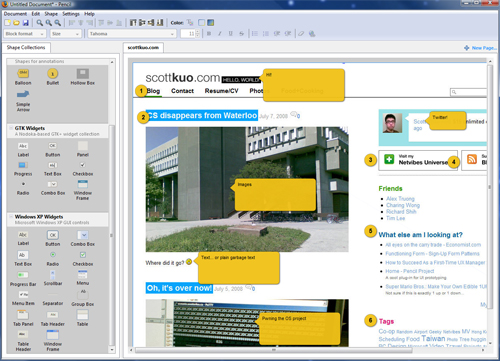
Task: Click the fill color swatch icon
Action: pos(211,23)
